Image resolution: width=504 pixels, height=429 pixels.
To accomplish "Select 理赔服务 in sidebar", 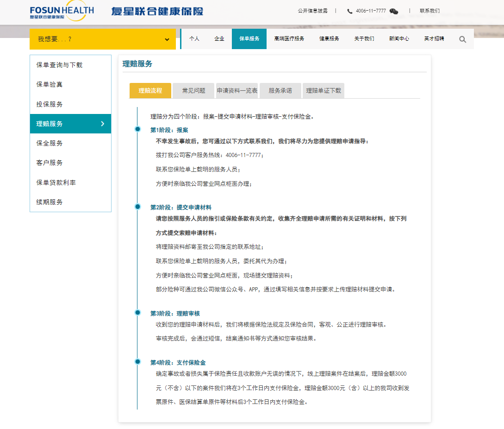I will tap(70, 124).
